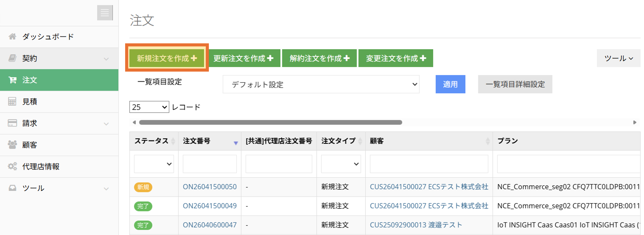Select 注文 in the sidebar menu
Image resolution: width=644 pixels, height=235 pixels.
[59, 80]
